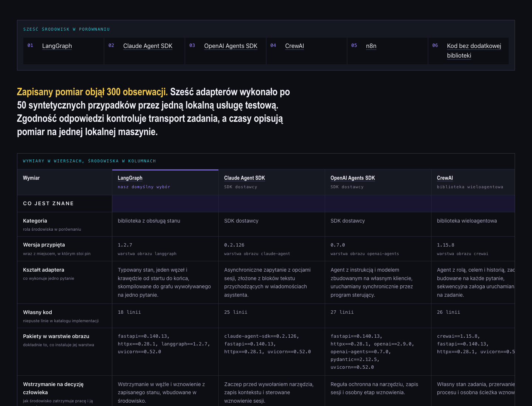This screenshot has width=532, height=406.
Task: Click the "wraz z miejscem, w którym stoi pin" subtitle
Action: point(57,254)
